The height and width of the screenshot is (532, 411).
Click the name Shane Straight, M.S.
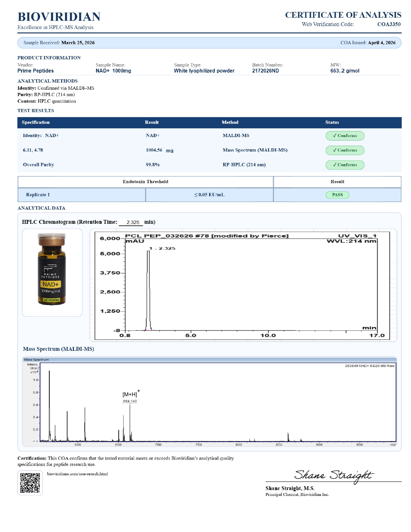click(290, 488)
